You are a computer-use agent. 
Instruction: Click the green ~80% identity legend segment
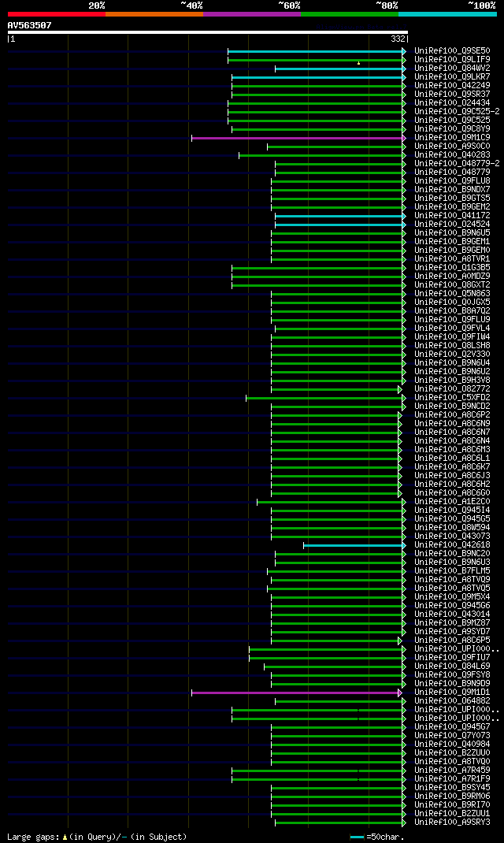(349, 13)
